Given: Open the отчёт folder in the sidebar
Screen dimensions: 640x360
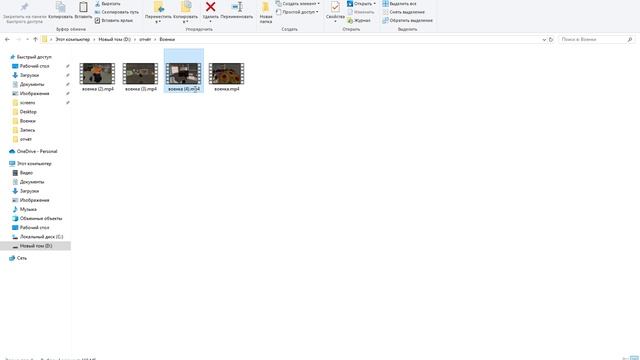Looking at the screenshot, I should tap(26, 139).
